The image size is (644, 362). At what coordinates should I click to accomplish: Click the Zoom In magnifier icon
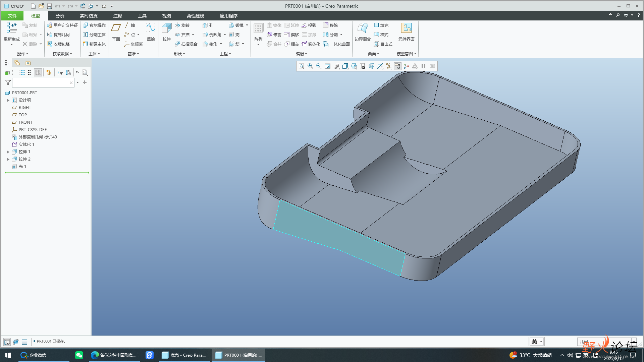click(x=310, y=66)
